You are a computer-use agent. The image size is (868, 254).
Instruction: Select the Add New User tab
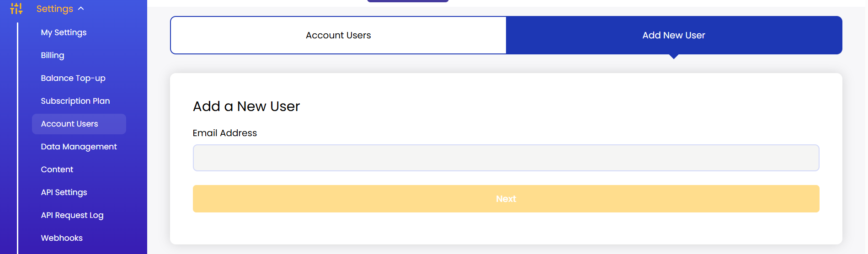tap(674, 35)
